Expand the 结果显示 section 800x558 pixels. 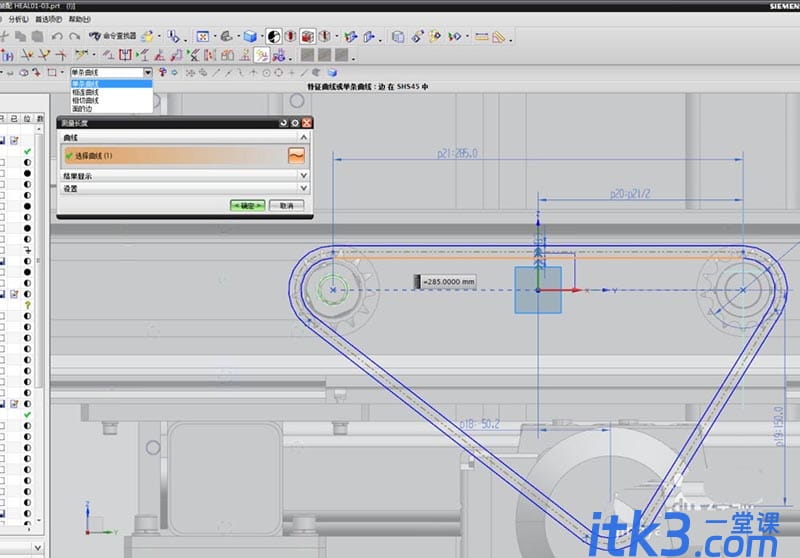304,175
